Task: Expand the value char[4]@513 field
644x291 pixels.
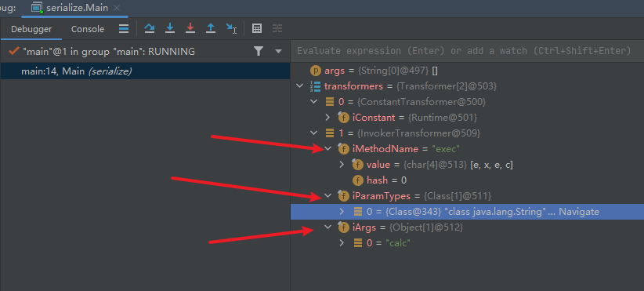Action: tap(342, 165)
